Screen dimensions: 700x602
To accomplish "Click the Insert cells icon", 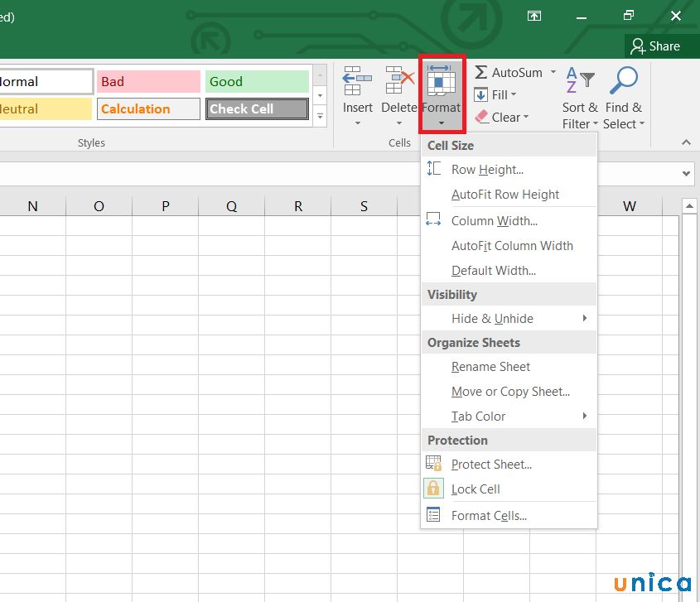I will click(357, 80).
